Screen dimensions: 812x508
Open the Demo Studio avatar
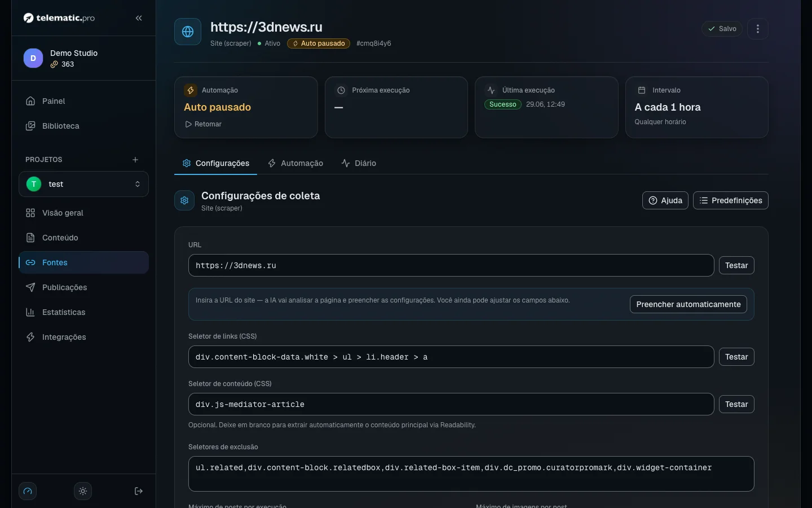pyautogui.click(x=33, y=58)
